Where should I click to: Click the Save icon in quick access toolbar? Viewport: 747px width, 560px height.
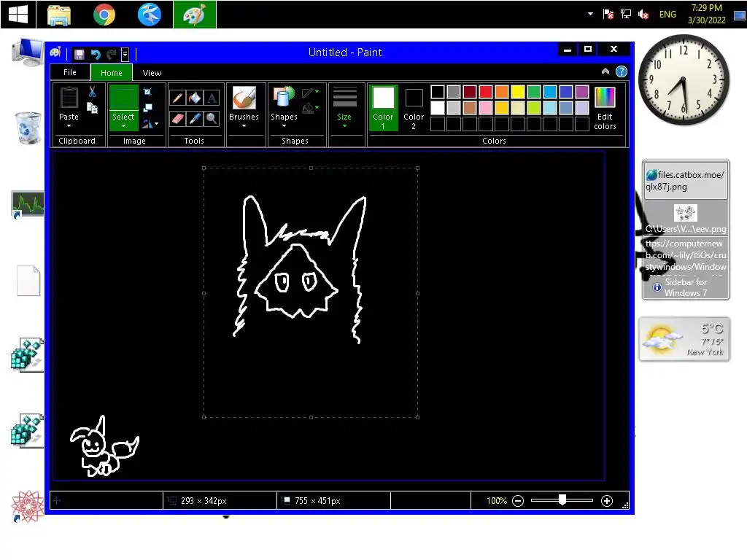point(79,54)
